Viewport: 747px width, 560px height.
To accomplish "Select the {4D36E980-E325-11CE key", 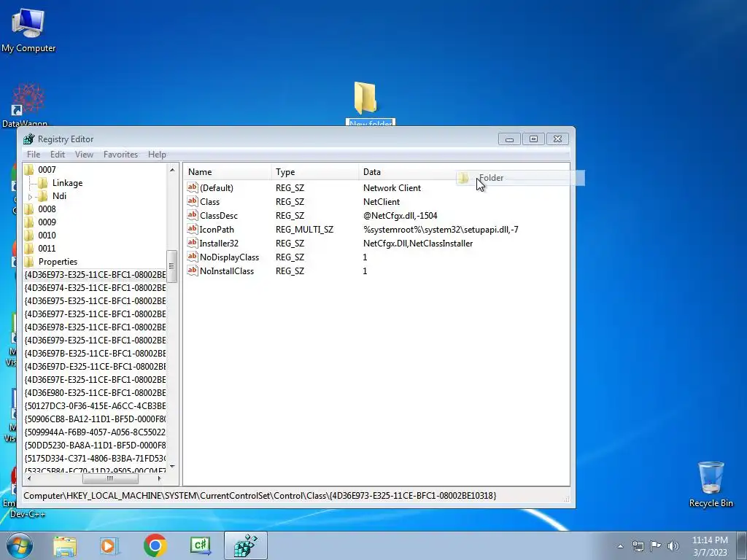I will pos(95,392).
